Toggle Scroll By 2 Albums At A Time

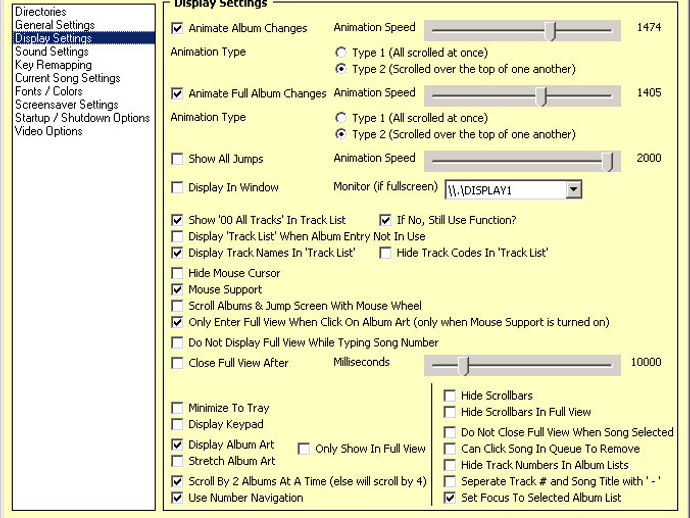(177, 481)
